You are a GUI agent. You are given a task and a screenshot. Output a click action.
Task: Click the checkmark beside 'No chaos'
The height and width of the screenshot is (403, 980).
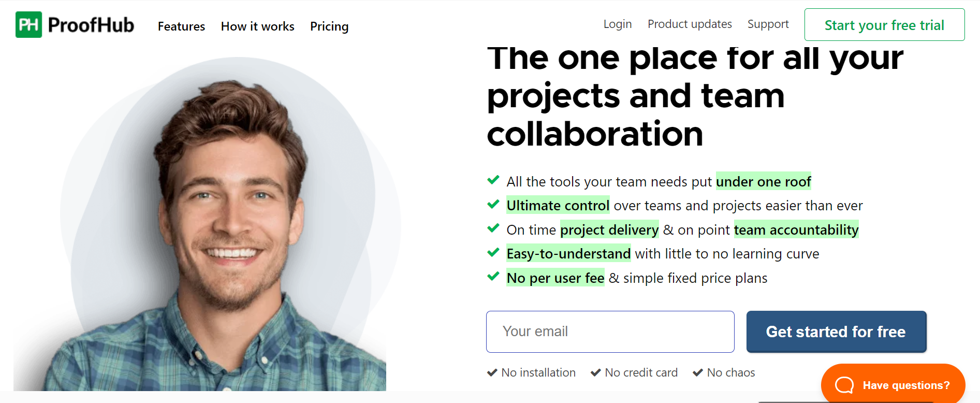(x=697, y=372)
